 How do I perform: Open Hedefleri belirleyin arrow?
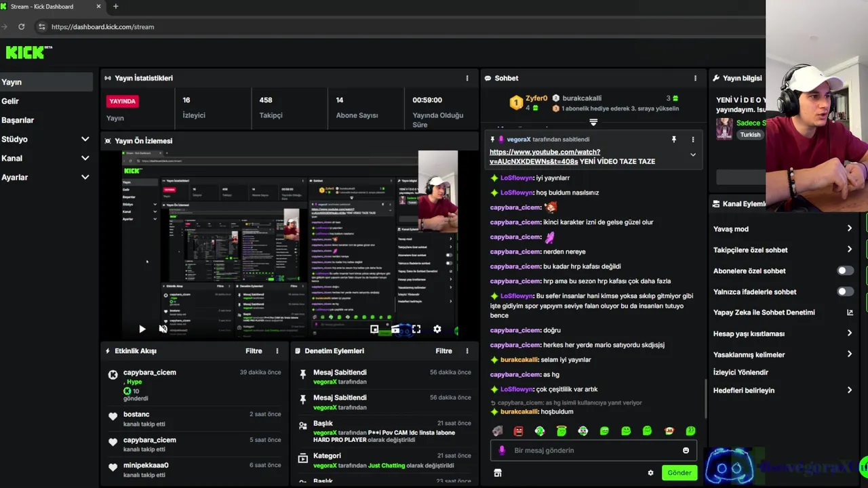pos(849,390)
